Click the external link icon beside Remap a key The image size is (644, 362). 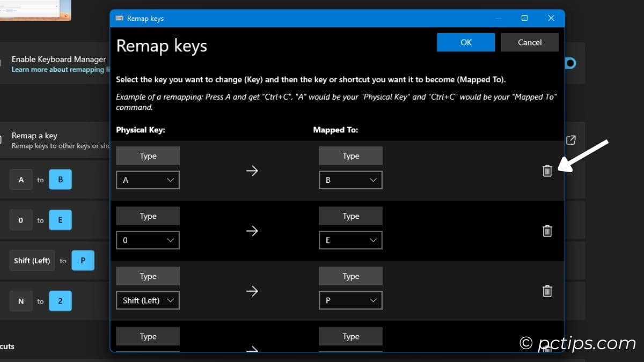pos(570,139)
